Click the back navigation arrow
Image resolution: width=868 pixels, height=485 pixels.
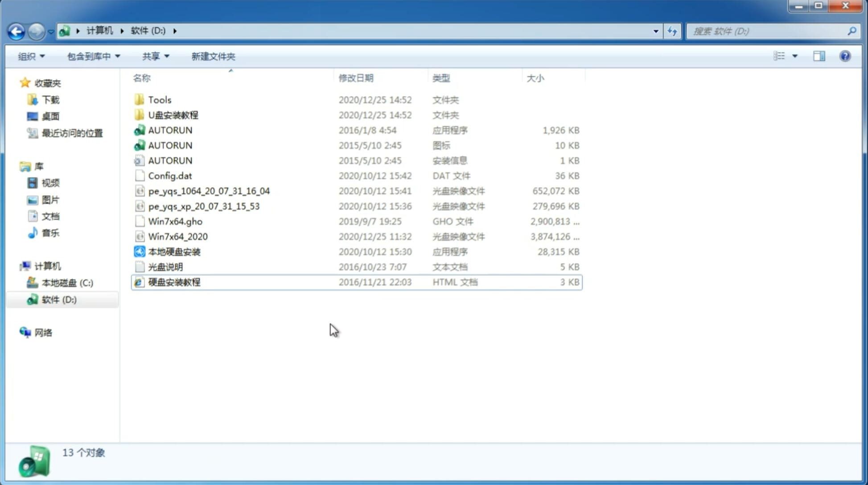[16, 30]
